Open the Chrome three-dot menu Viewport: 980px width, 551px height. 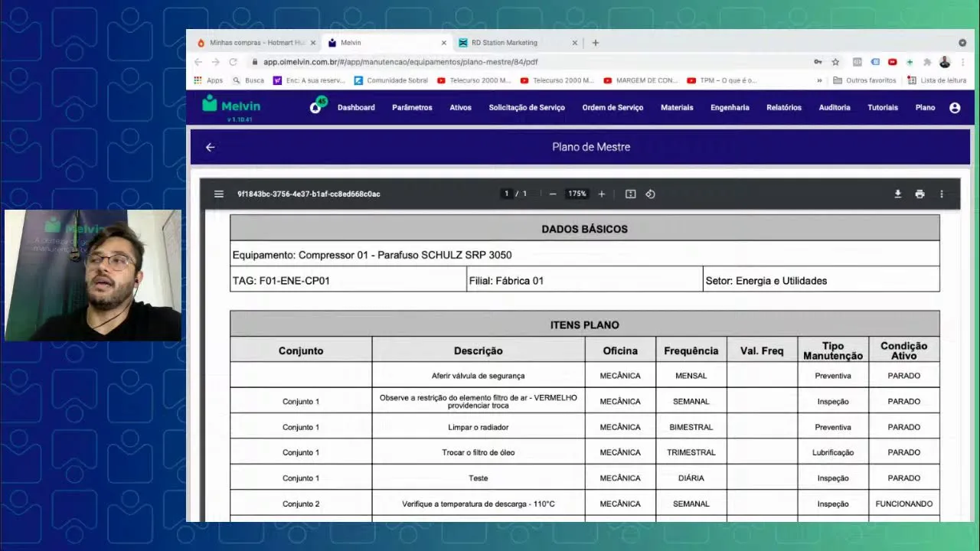pyautogui.click(x=962, y=62)
